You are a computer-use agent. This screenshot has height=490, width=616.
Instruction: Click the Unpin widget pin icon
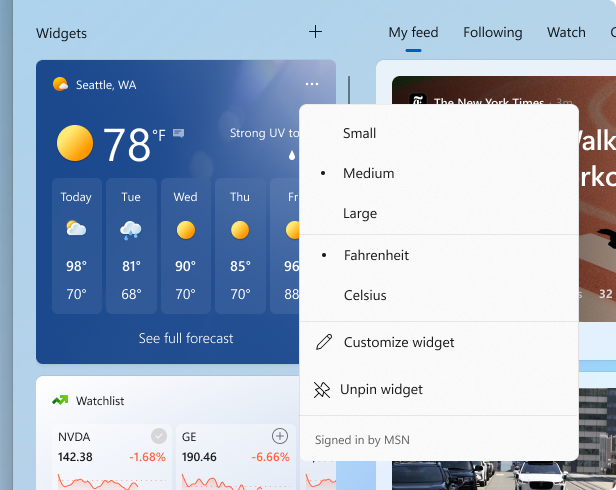[322, 390]
